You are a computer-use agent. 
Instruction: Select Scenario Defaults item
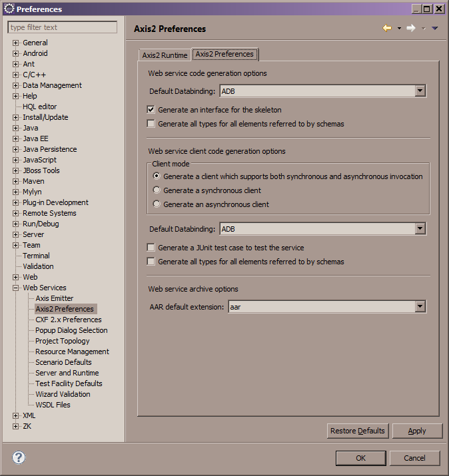(63, 362)
